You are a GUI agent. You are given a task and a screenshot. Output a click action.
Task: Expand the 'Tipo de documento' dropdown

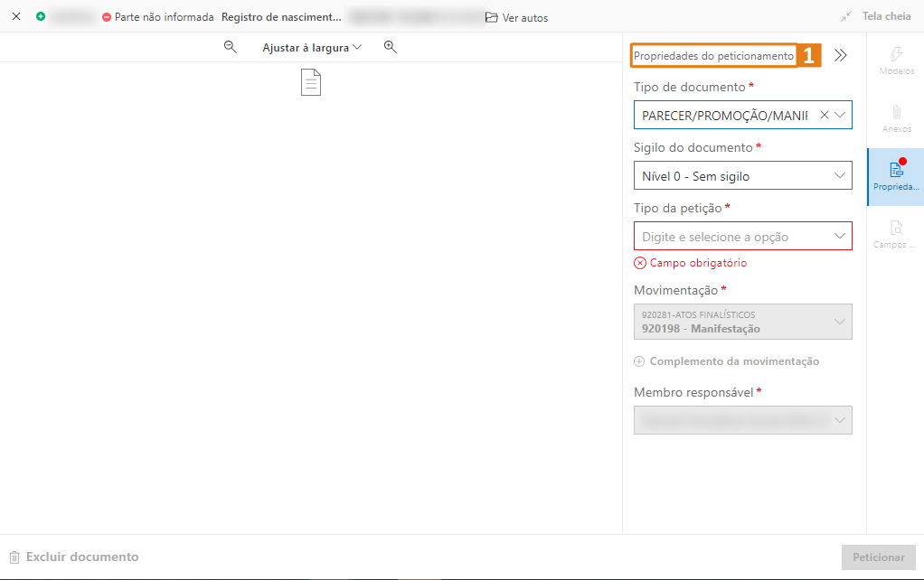(840, 115)
